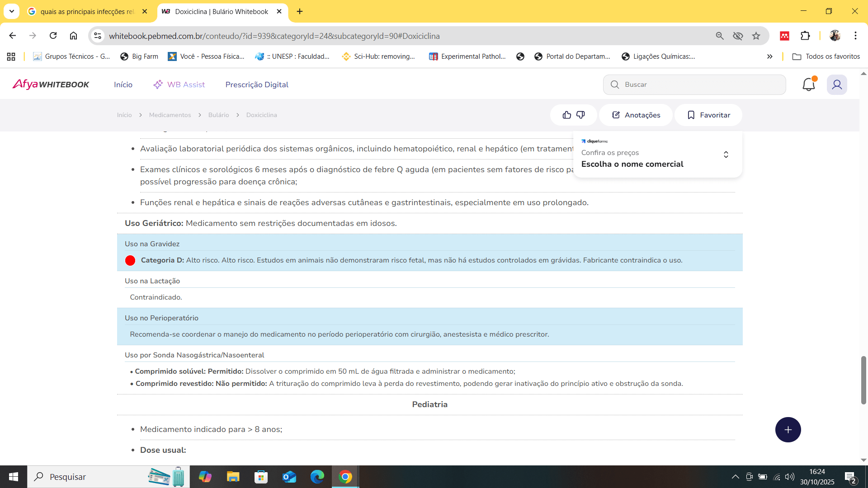The width and height of the screenshot is (868, 488).
Task: Expand the Escolha o nome comercial selector
Action: [x=726, y=155]
